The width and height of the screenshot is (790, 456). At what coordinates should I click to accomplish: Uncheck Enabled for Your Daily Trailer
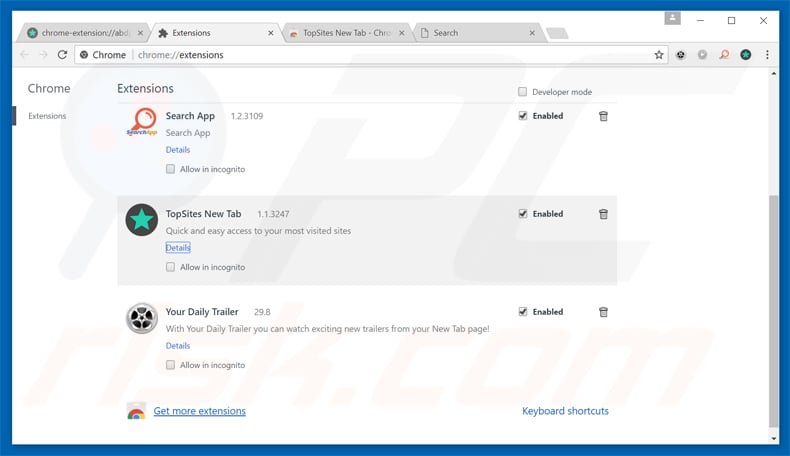(523, 312)
